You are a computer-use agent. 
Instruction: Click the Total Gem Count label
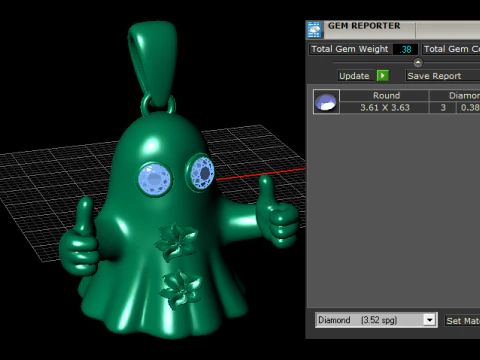click(x=451, y=49)
